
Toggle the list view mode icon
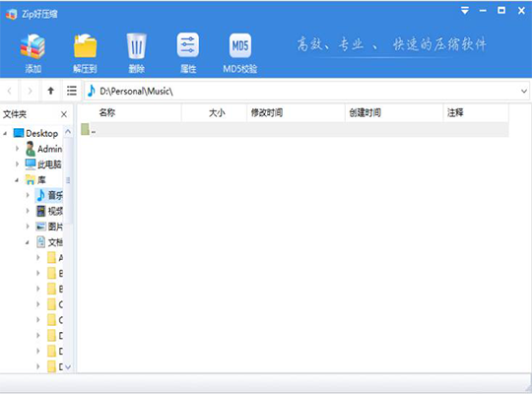[x=71, y=91]
